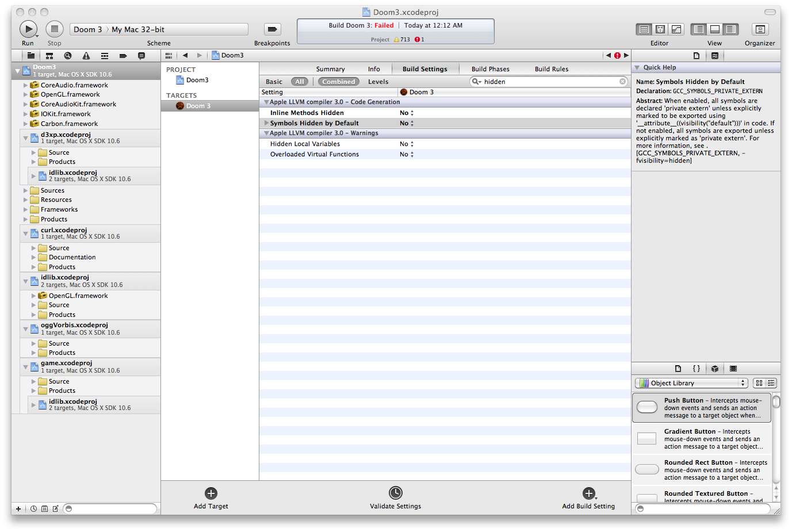Toggle the Navigator pane visibility
This screenshot has height=532, width=792.
(699, 29)
